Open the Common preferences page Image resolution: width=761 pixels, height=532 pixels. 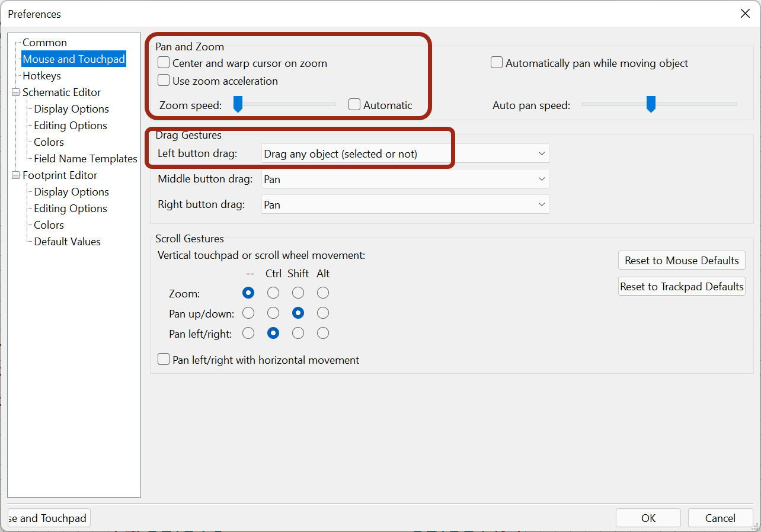[x=44, y=43]
